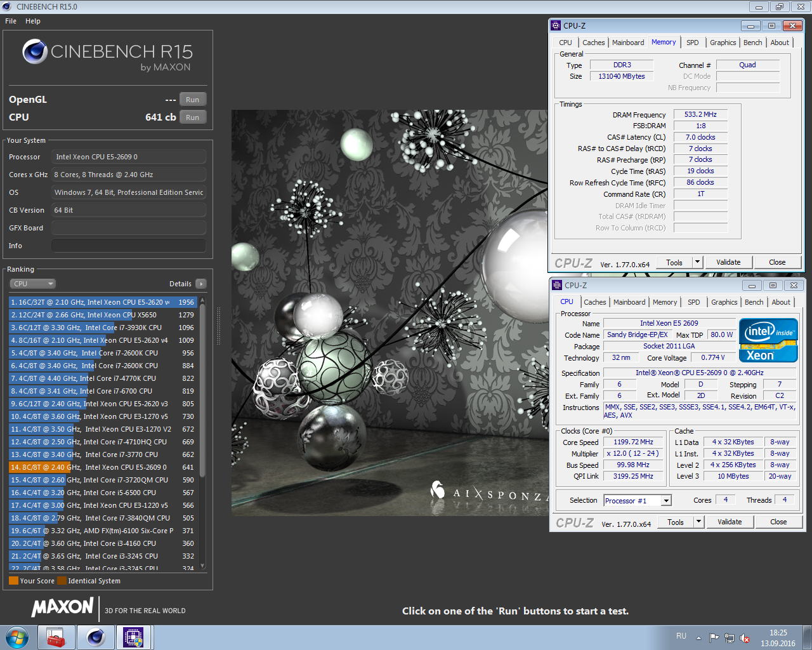
Task: Switch to Graphics tab in lower CPU-Z
Action: click(x=724, y=302)
